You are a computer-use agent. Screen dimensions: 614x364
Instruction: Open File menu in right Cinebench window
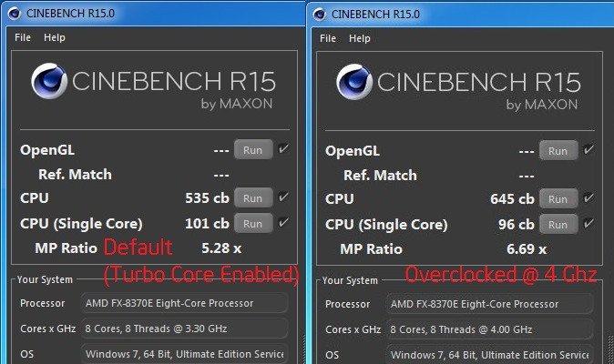[x=328, y=38]
